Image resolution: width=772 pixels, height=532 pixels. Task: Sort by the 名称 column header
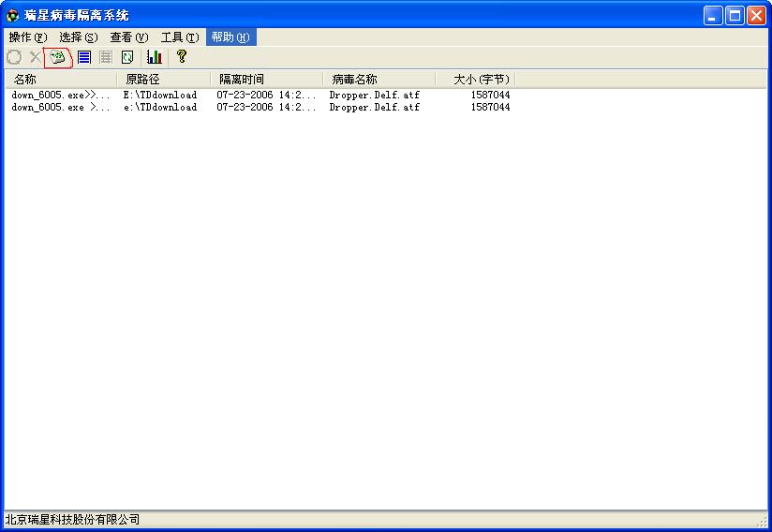pos(61,80)
